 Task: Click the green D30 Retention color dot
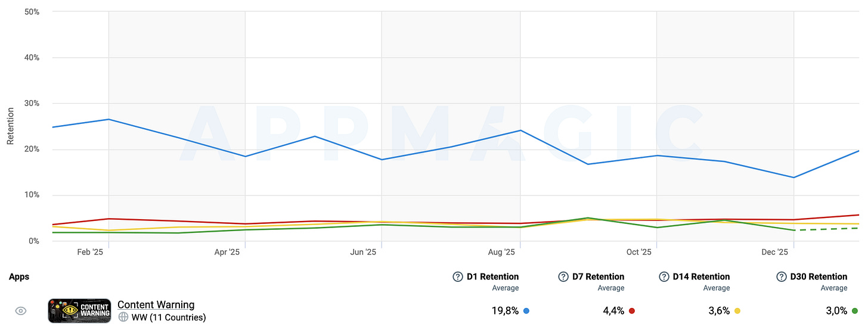point(855,311)
